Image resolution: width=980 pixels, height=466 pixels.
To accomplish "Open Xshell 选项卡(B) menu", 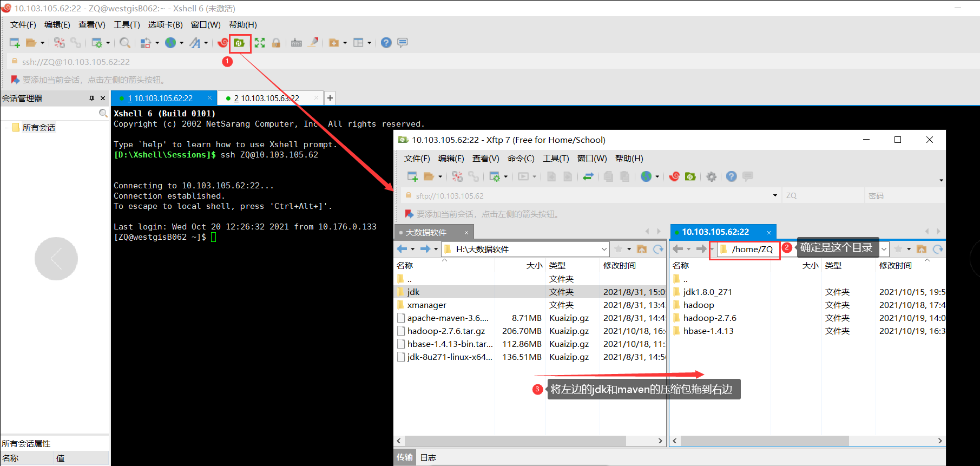I will 166,25.
